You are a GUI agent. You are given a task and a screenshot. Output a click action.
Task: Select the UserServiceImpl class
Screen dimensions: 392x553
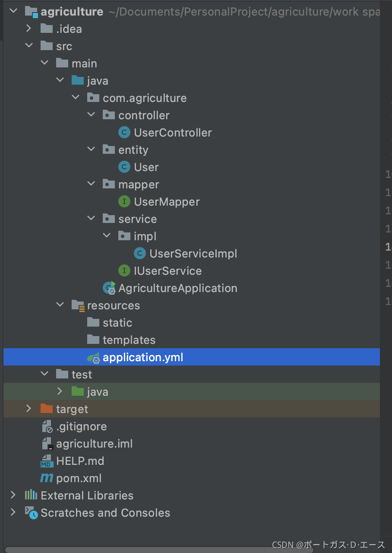[193, 253]
